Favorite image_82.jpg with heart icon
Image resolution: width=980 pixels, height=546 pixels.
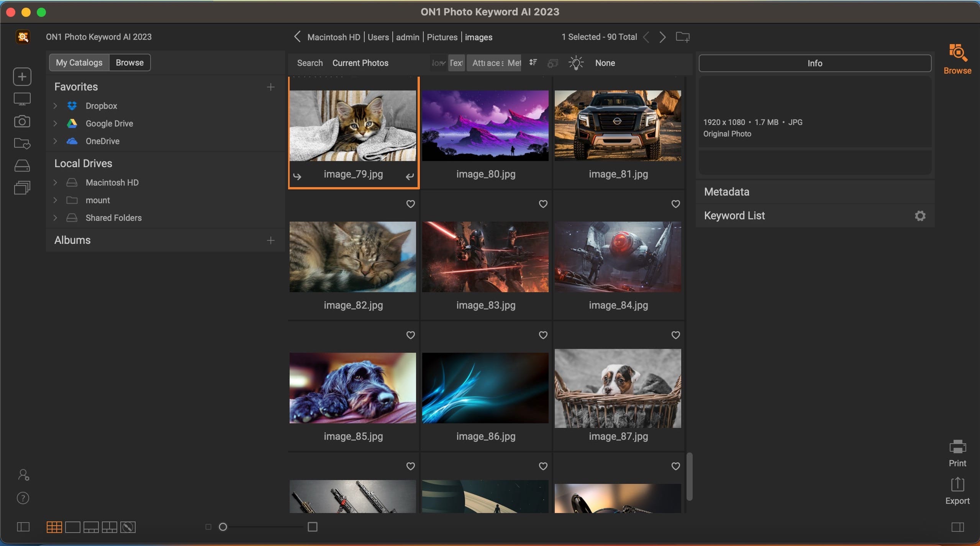[410, 204]
